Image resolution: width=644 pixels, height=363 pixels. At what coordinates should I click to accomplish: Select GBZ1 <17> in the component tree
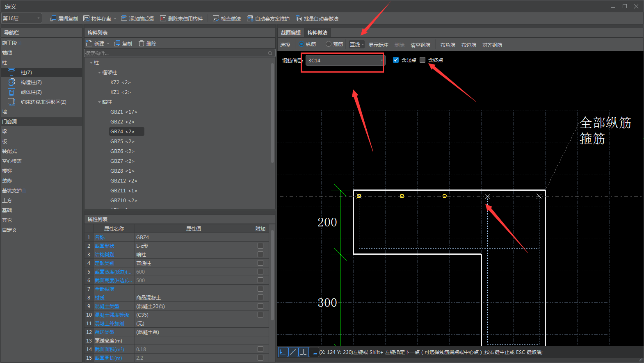123,112
